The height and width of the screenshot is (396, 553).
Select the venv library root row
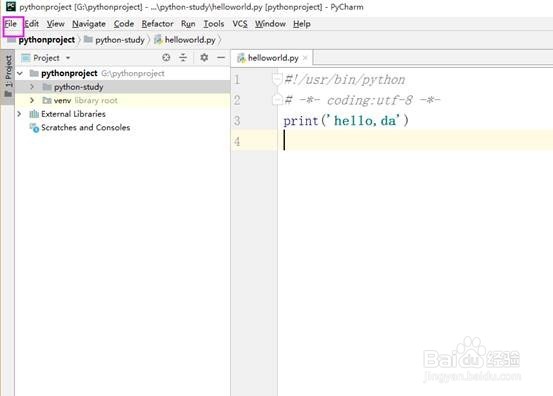click(x=123, y=100)
